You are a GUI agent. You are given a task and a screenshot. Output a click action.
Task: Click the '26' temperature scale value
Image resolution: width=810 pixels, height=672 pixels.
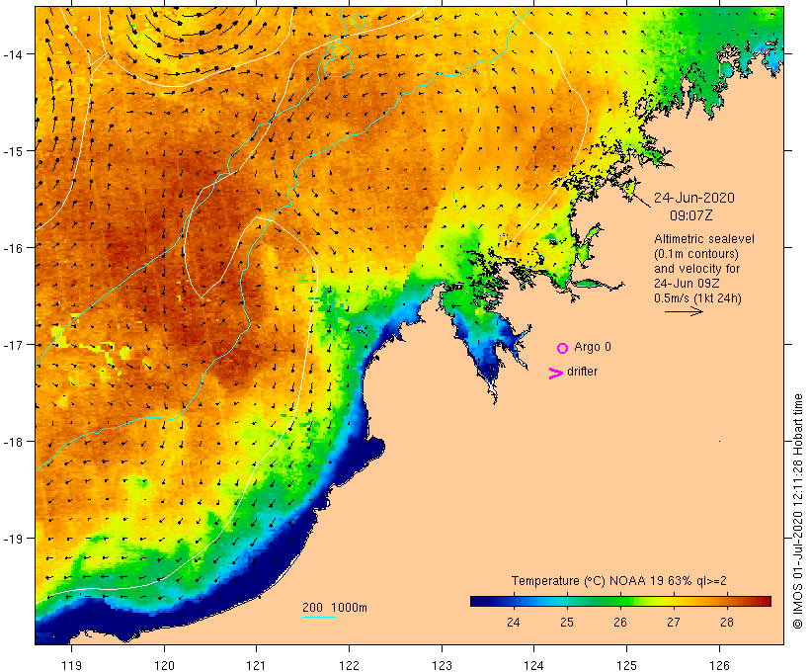620,623
